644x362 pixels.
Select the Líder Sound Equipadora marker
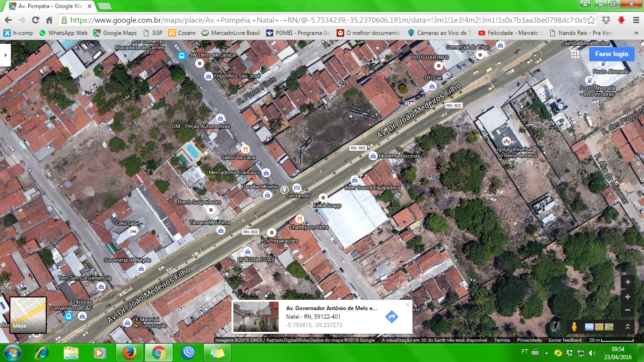pos(355,180)
